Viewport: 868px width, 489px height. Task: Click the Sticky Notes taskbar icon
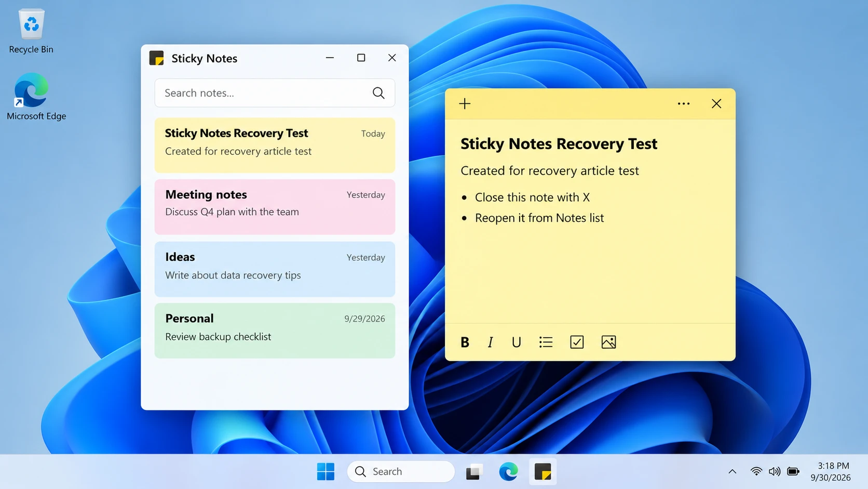(542, 472)
